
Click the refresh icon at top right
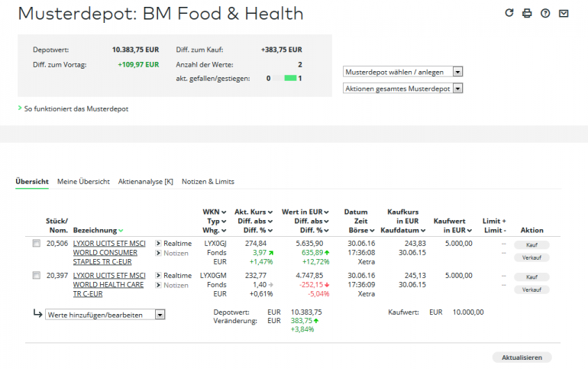509,13
